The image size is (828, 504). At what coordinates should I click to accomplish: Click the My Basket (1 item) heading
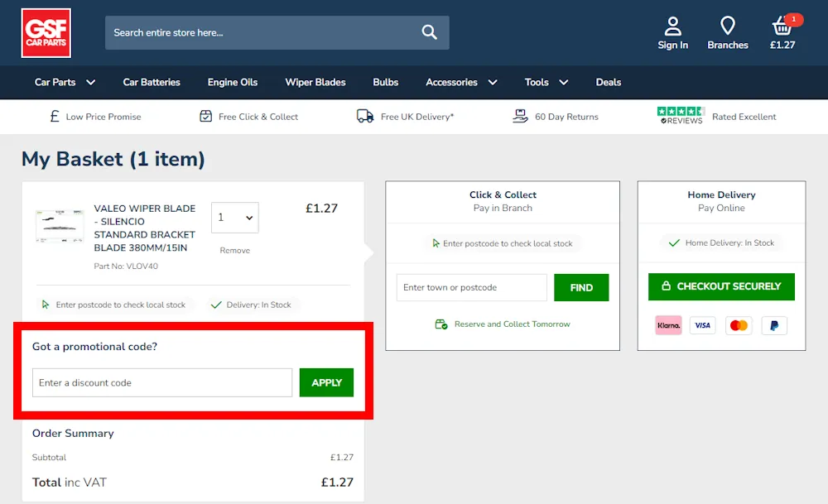[x=113, y=159]
